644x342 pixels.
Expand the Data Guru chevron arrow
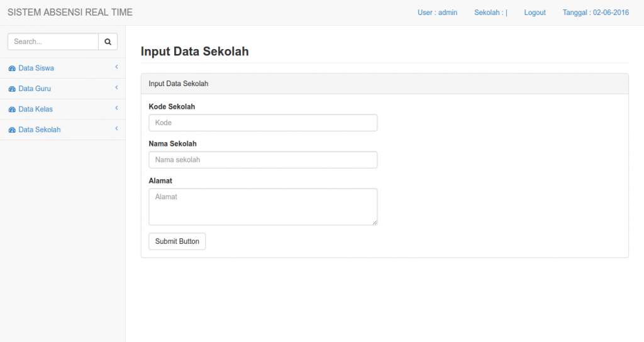(116, 87)
